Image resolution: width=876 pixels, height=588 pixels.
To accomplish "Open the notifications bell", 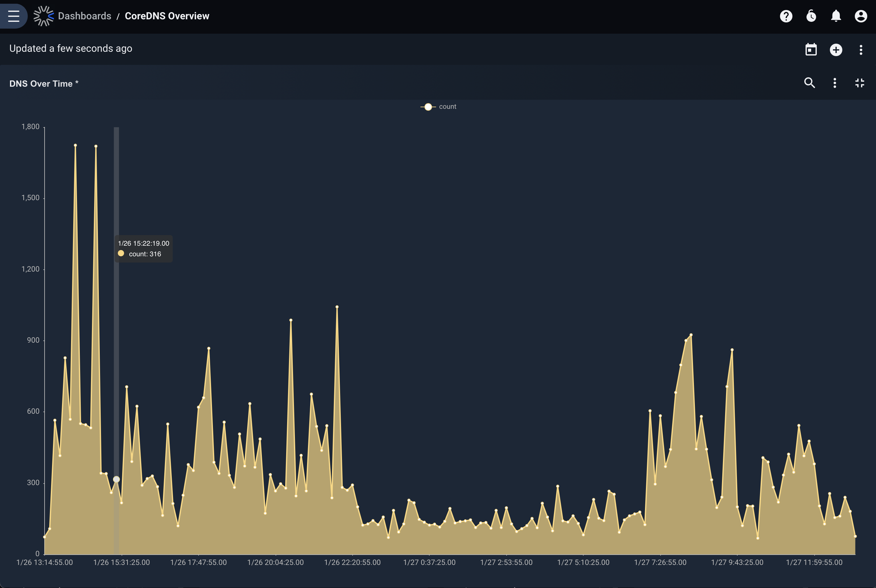I will pos(836,16).
